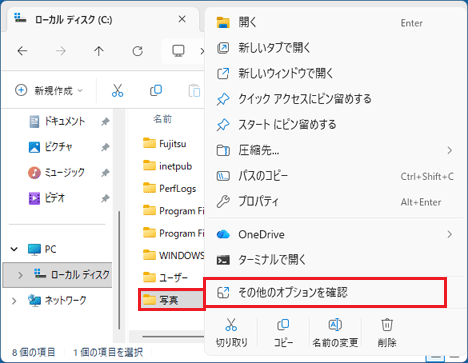Select the ユーザー folder
468x363 pixels.
pyautogui.click(x=165, y=278)
